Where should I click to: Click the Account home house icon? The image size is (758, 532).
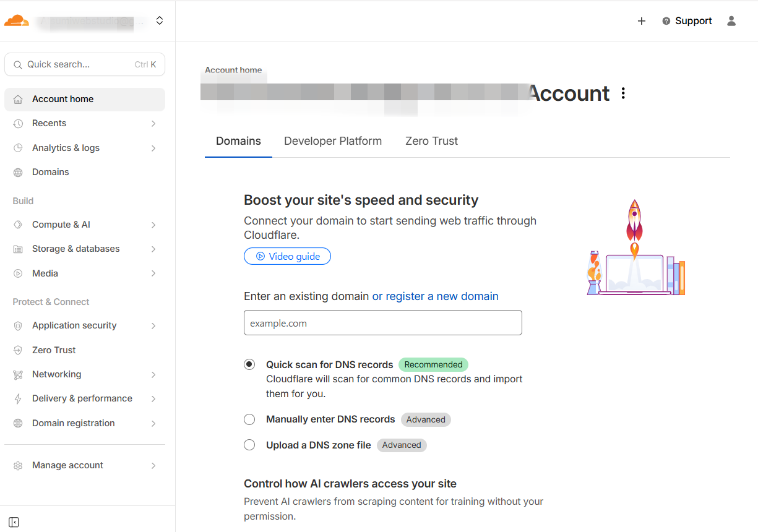point(19,100)
